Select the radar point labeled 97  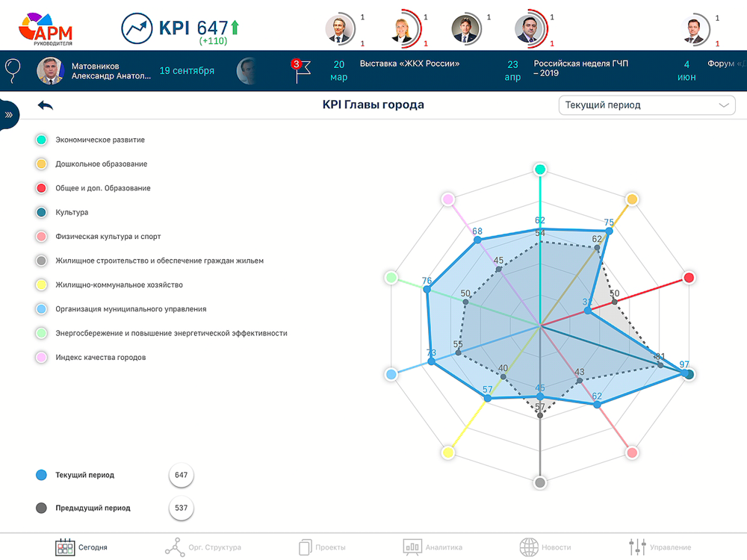pyautogui.click(x=686, y=373)
